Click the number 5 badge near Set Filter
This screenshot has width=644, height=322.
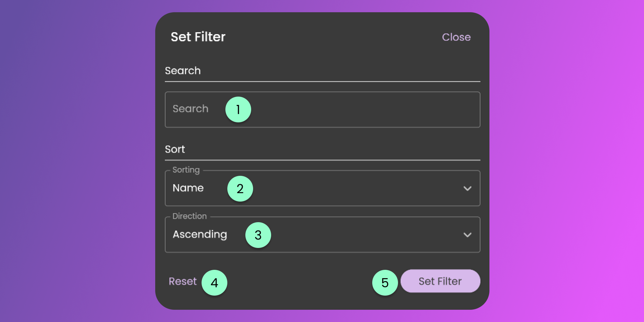click(x=385, y=283)
